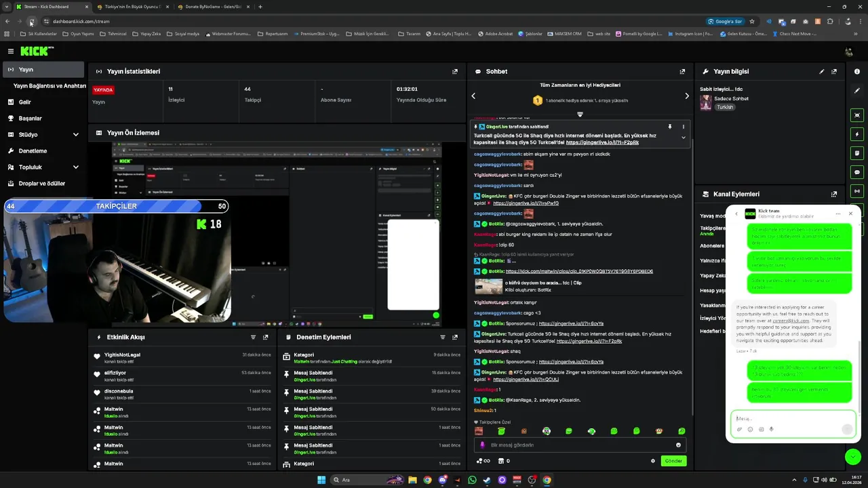The image size is (868, 488).
Task: Click the broadcast signal icon in right rail
Action: click(857, 191)
